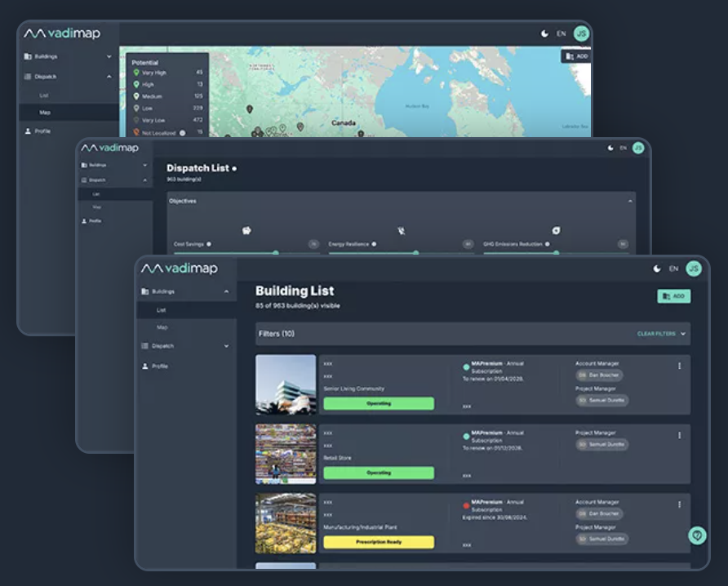Click the Retail Store building thumbnail
The height and width of the screenshot is (586, 728).
(x=285, y=455)
